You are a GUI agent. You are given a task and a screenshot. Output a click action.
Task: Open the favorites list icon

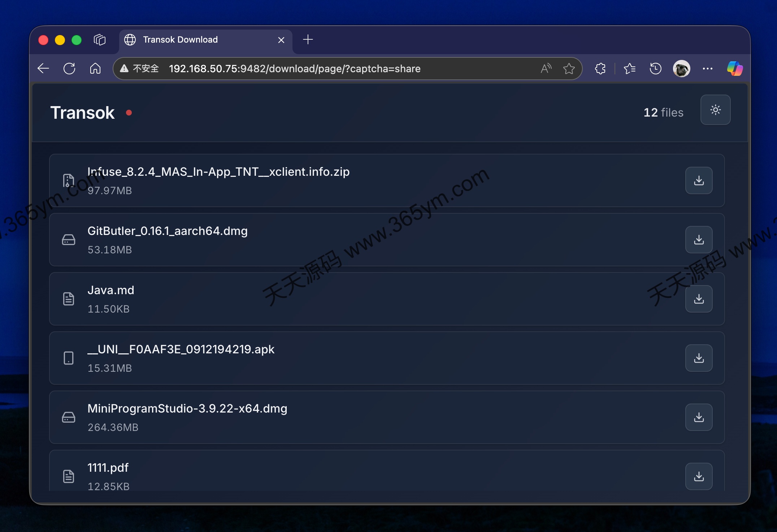point(629,69)
